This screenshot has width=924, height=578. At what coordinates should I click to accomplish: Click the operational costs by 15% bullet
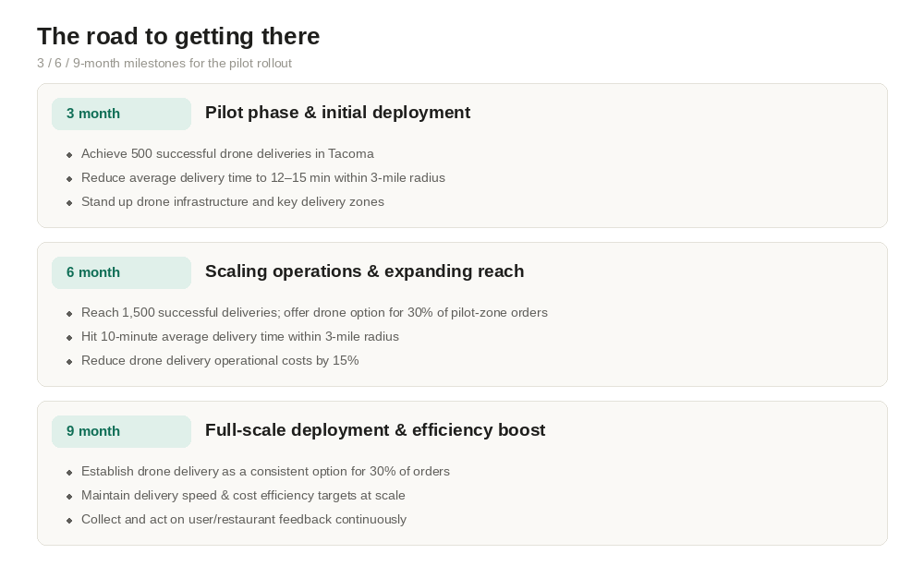tap(220, 361)
